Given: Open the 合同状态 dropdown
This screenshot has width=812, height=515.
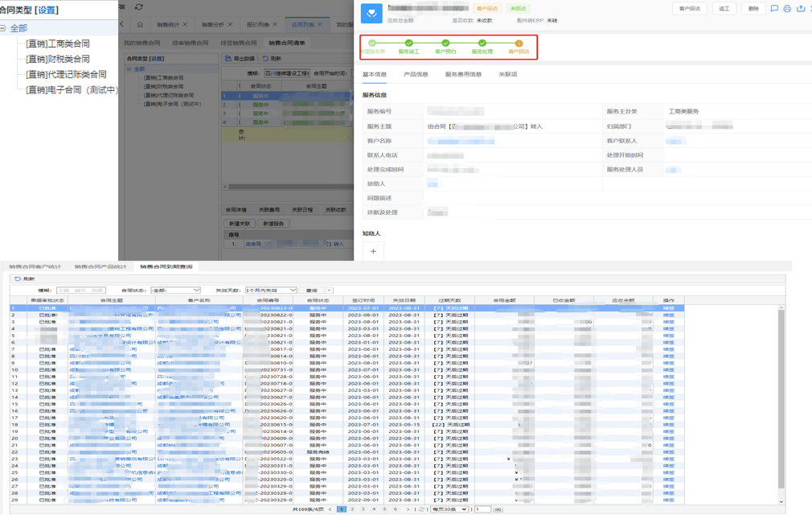Looking at the screenshot, I should coord(175,290).
